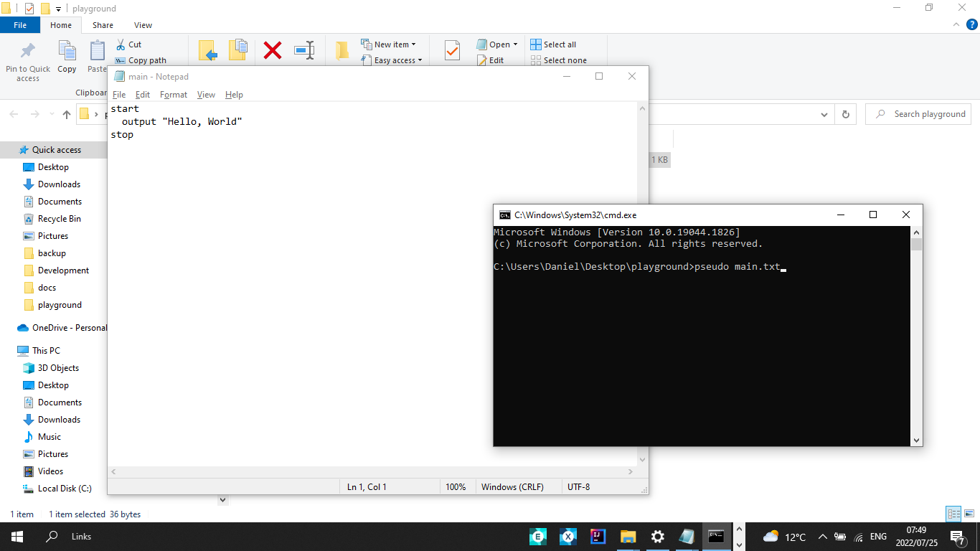Select playground in navigation pane
The width and height of the screenshot is (980, 551).
54,305
